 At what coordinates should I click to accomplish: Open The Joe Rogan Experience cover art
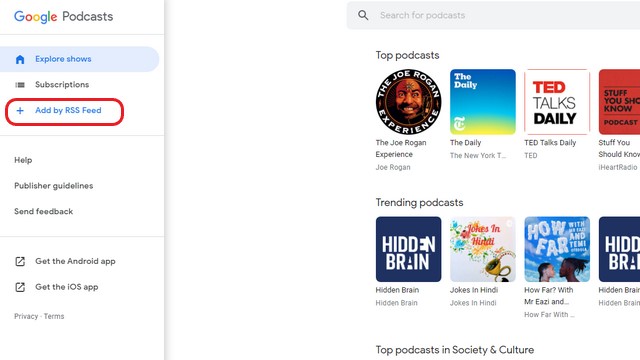pos(409,102)
